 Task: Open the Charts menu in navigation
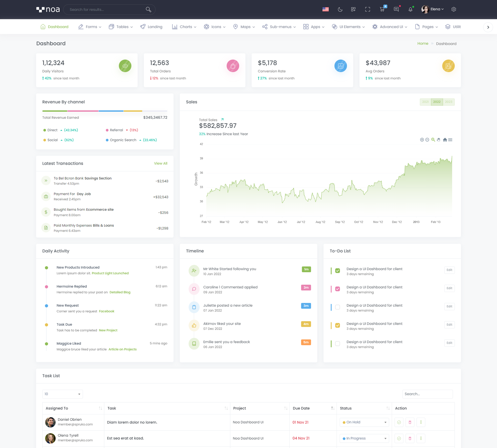pos(184,27)
